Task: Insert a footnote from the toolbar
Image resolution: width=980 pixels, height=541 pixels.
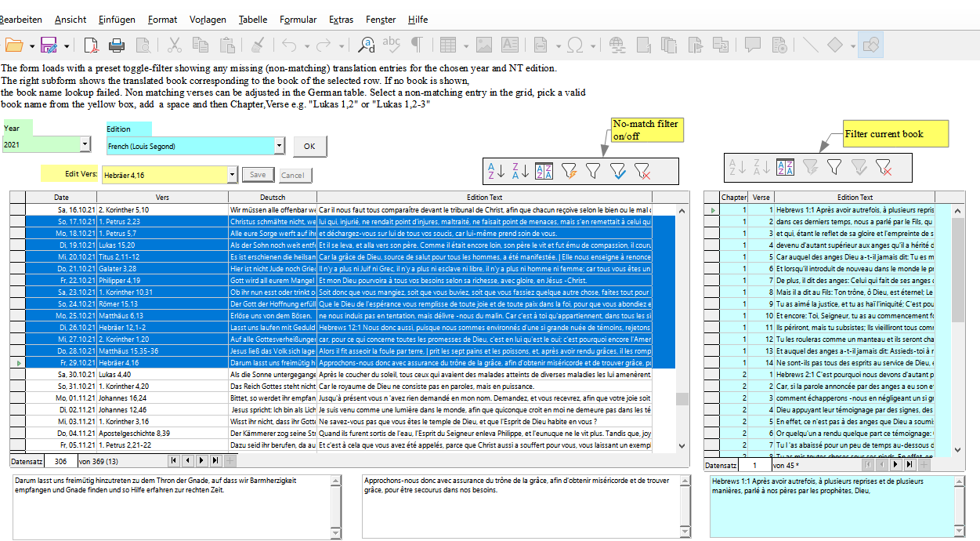Action: [x=645, y=45]
